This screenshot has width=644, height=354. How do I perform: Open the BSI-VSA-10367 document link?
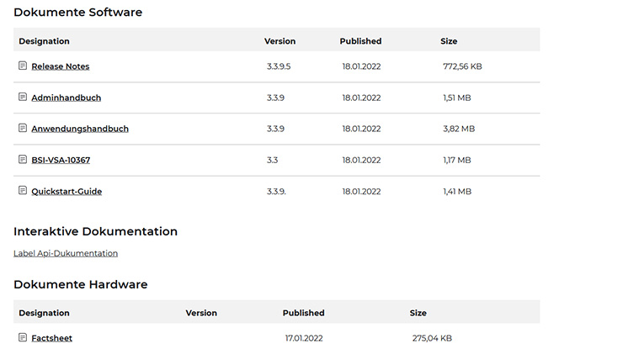[61, 160]
